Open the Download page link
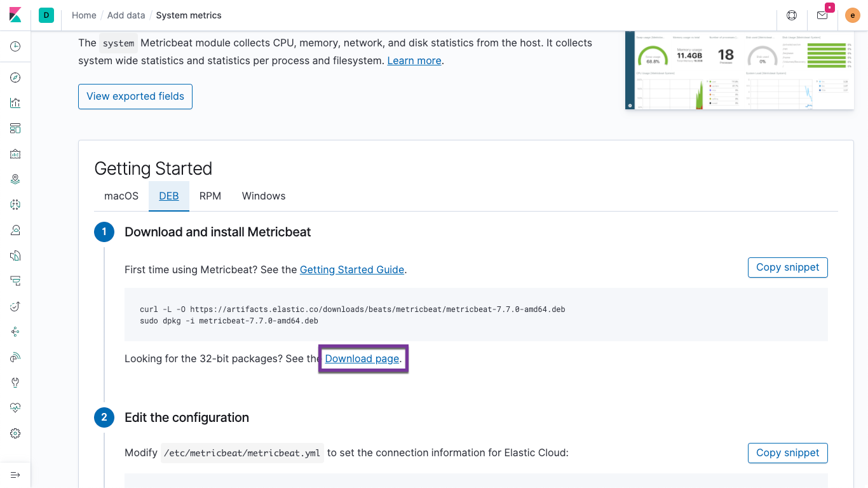This screenshot has width=868, height=488. coord(362,359)
